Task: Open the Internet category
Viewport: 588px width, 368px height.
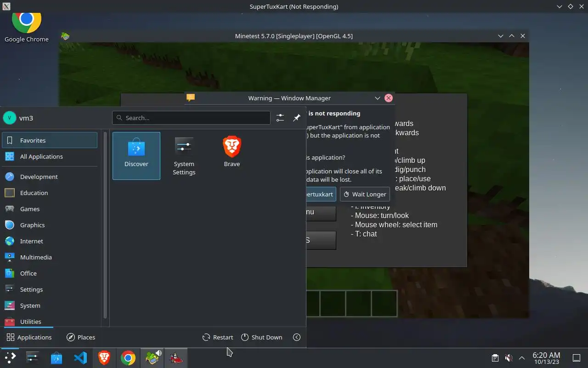Action: [x=50, y=241]
